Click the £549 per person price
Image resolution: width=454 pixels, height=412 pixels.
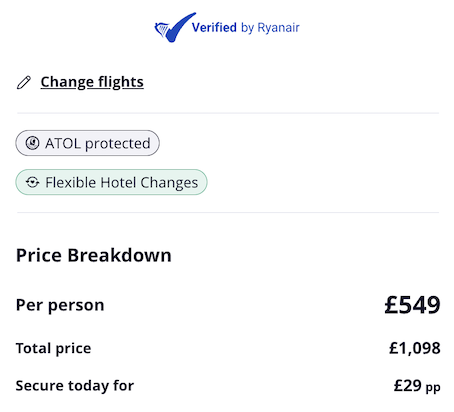point(412,305)
